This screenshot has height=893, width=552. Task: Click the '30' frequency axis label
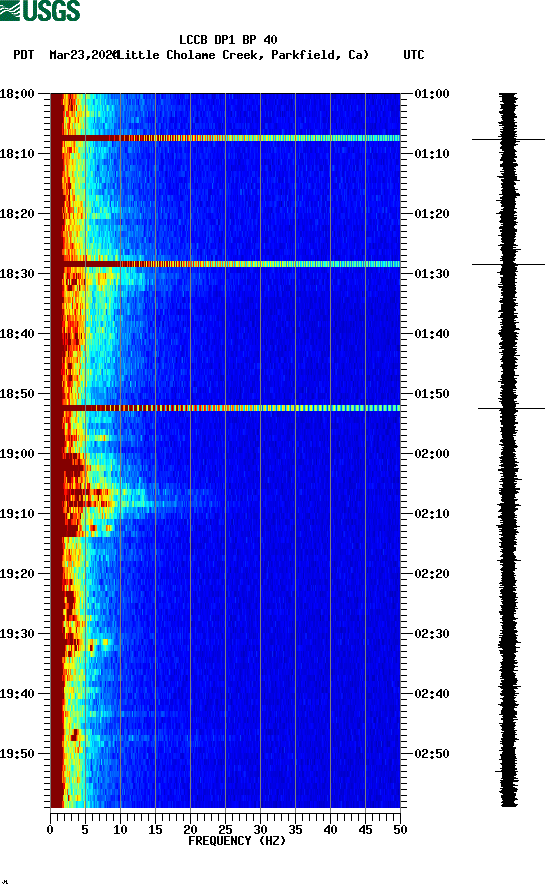260,830
